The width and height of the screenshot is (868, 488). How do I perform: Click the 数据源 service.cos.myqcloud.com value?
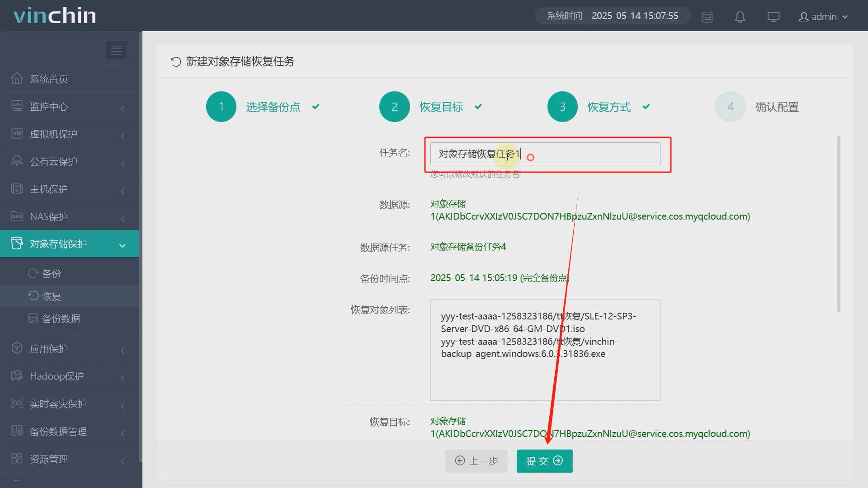tap(590, 210)
